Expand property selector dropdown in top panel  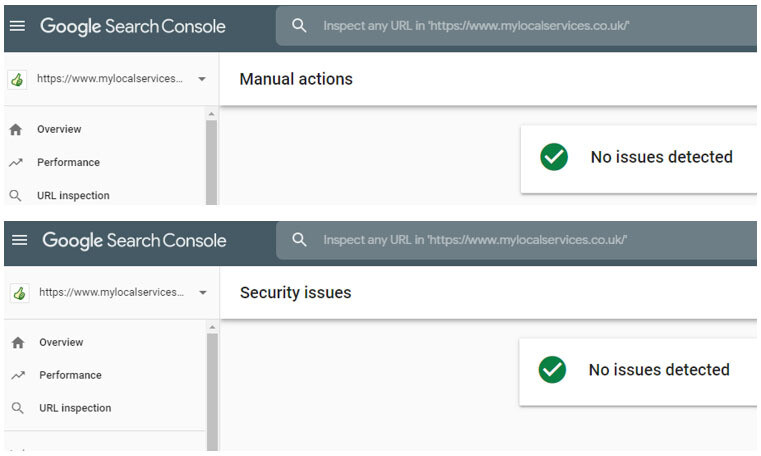coord(201,79)
